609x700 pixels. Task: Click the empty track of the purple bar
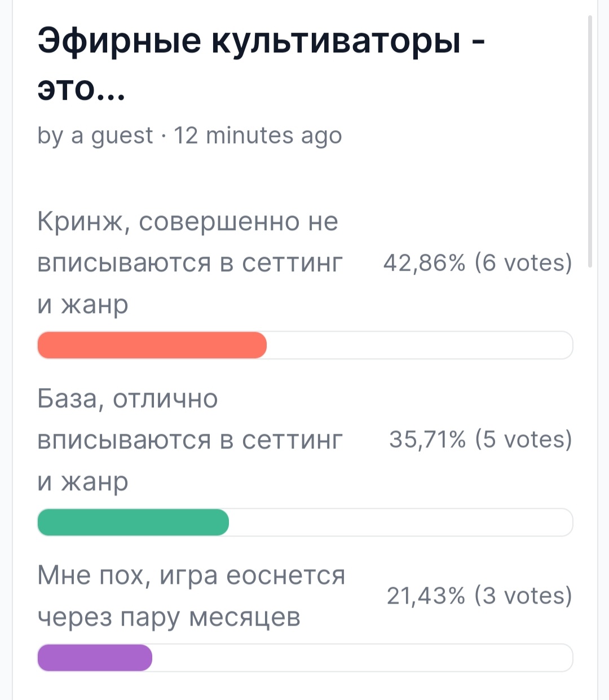click(x=363, y=658)
